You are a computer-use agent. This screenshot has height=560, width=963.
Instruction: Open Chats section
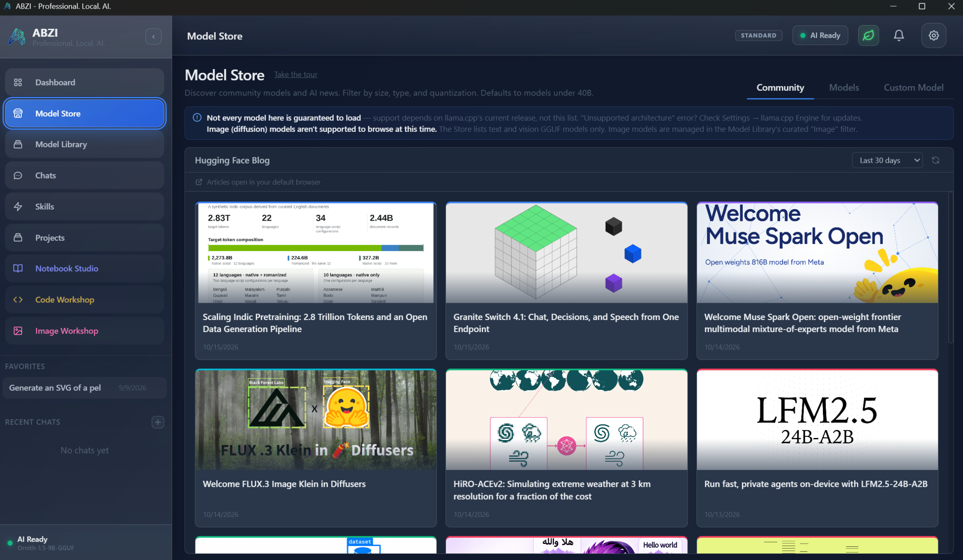pos(84,175)
